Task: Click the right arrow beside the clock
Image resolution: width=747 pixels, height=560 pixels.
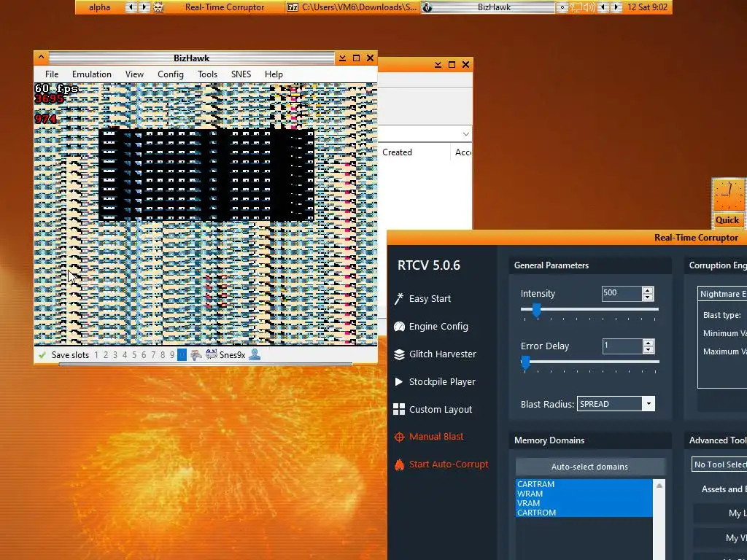Action: (616, 7)
